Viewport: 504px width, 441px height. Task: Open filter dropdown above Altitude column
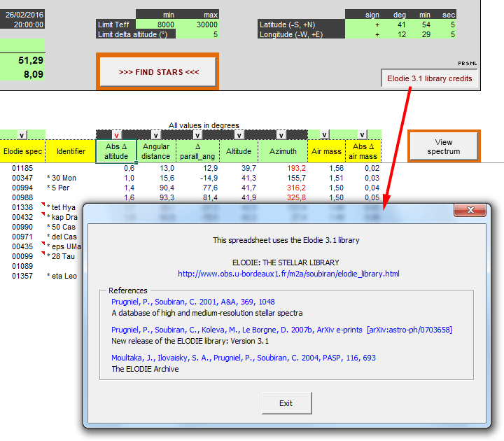tap(239, 135)
